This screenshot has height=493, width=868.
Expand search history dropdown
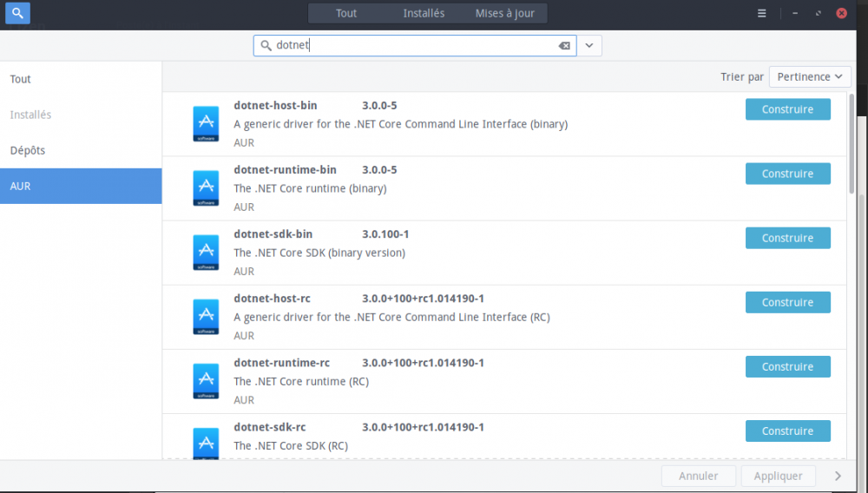click(x=589, y=46)
